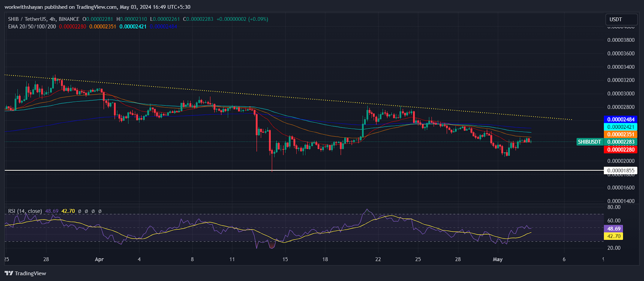The height and width of the screenshot is (281, 644).
Task: Click the 22 date label on time axis
Action: [378, 259]
